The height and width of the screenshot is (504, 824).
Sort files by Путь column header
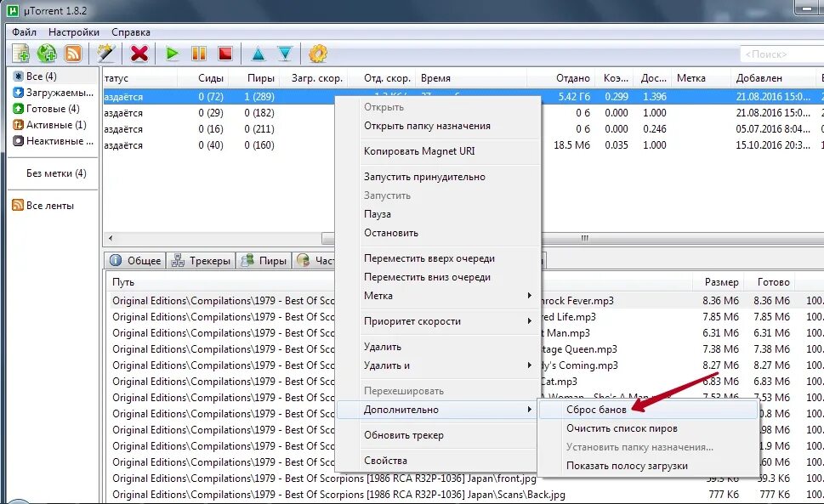[123, 282]
